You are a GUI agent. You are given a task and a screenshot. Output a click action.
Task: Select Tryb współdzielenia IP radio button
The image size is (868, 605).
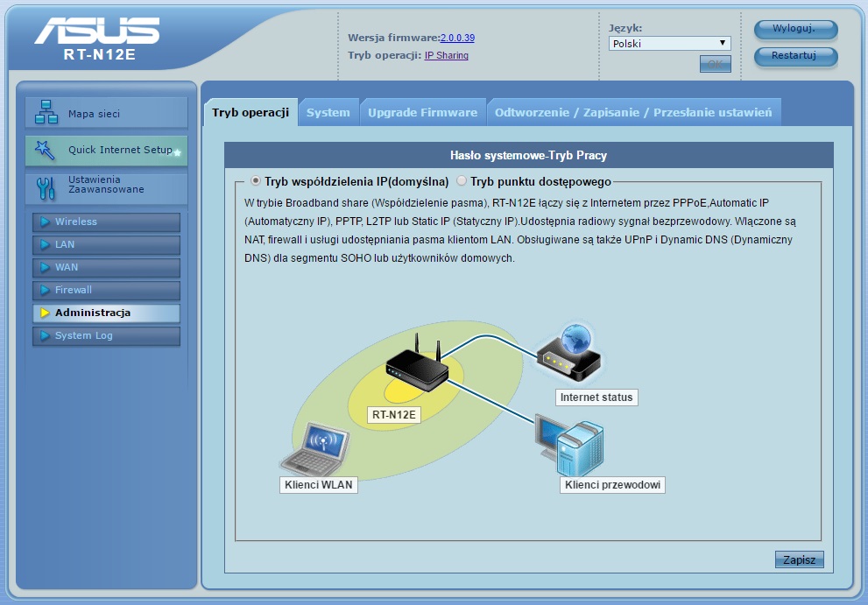[255, 181]
